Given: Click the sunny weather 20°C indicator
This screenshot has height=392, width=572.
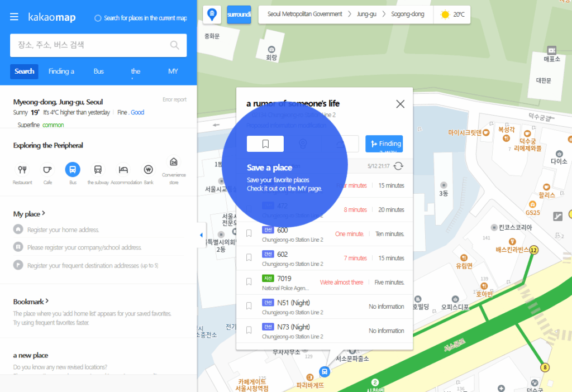Looking at the screenshot, I should (452, 15).
